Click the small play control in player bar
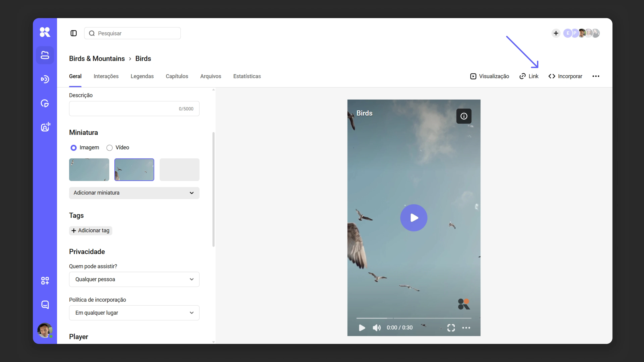 (362, 327)
